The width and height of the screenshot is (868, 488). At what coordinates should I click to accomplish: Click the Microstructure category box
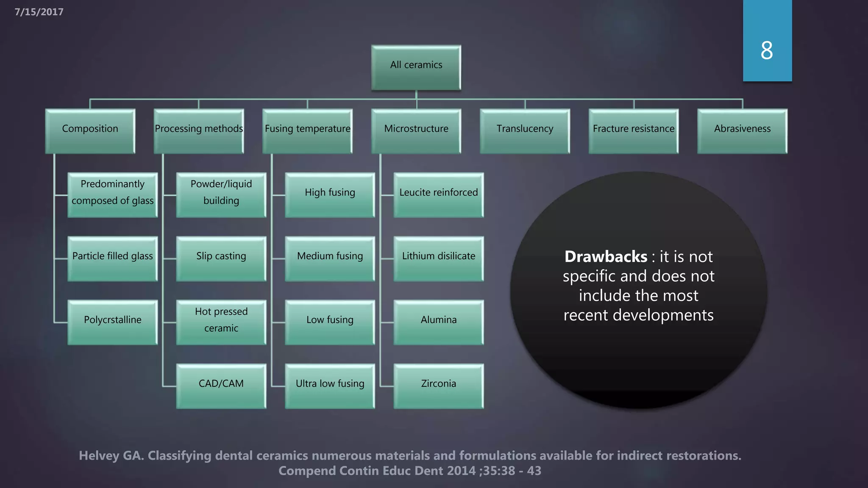pos(416,131)
